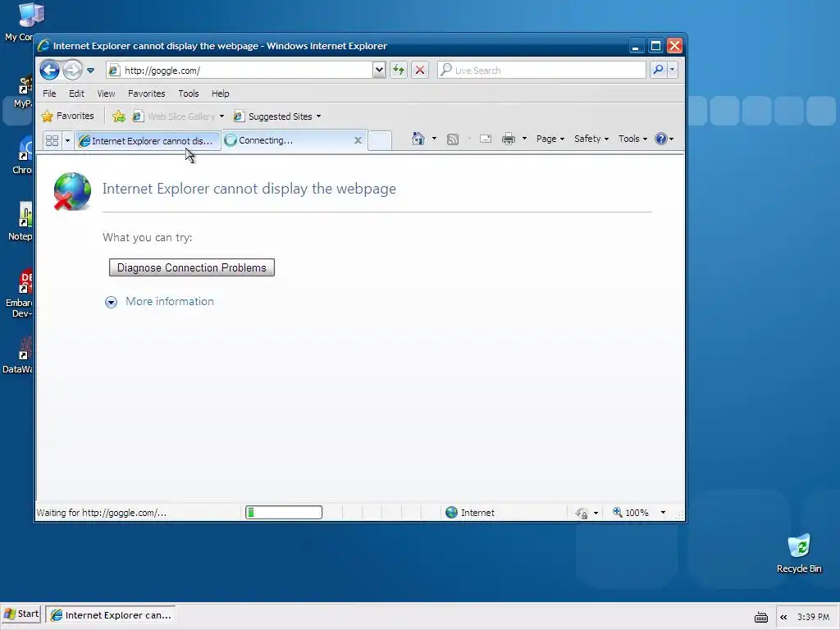Click Diagnose Connection Problems button

click(x=192, y=267)
